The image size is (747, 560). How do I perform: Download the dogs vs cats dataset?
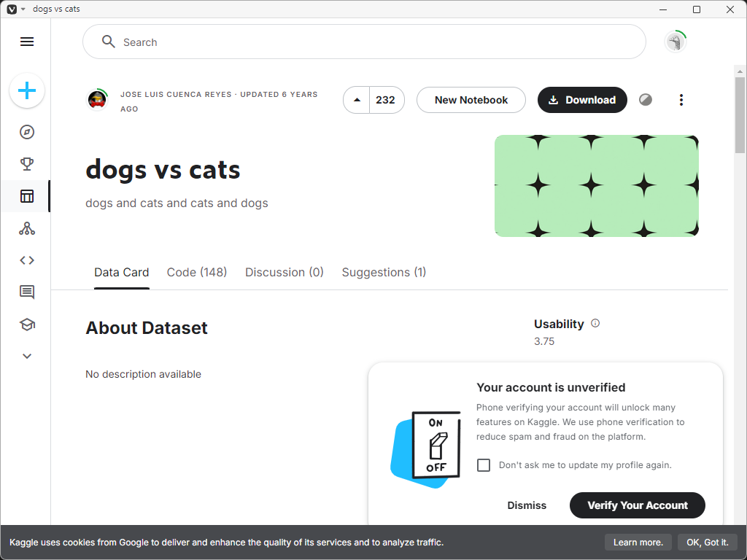pyautogui.click(x=582, y=100)
